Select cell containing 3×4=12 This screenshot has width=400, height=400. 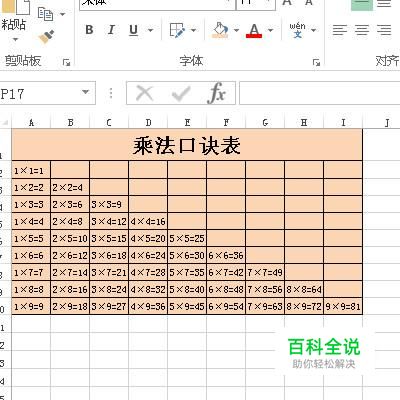coord(109,221)
